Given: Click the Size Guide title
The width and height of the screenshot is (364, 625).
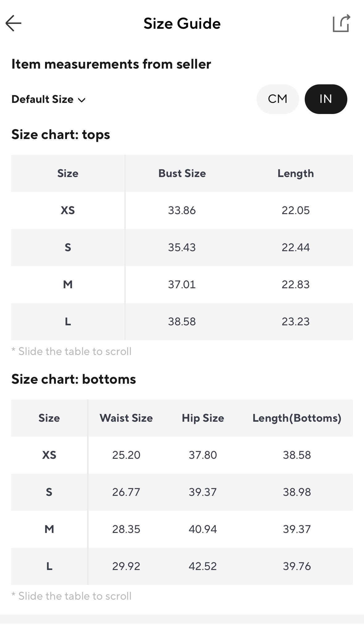Looking at the screenshot, I should (182, 23).
